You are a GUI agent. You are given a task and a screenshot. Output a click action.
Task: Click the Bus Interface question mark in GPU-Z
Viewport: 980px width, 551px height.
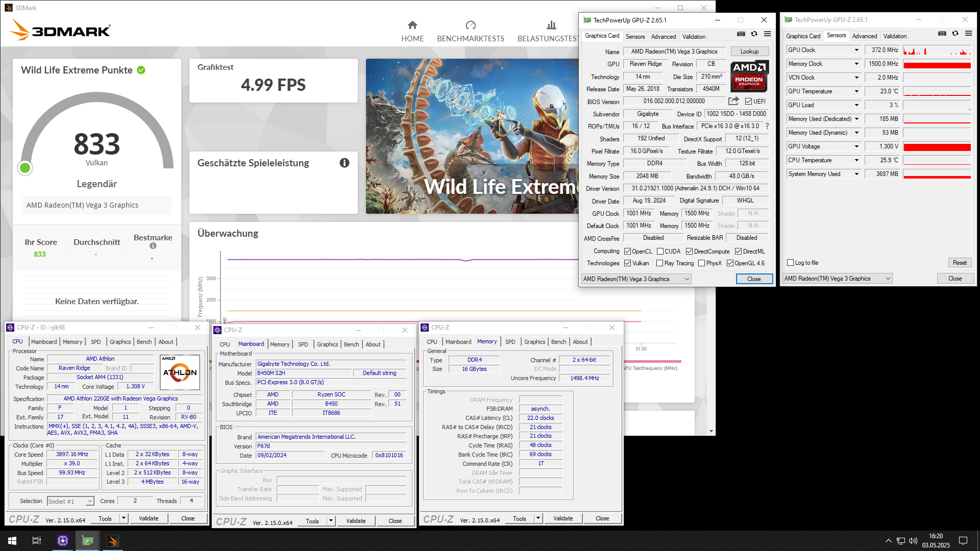(767, 126)
